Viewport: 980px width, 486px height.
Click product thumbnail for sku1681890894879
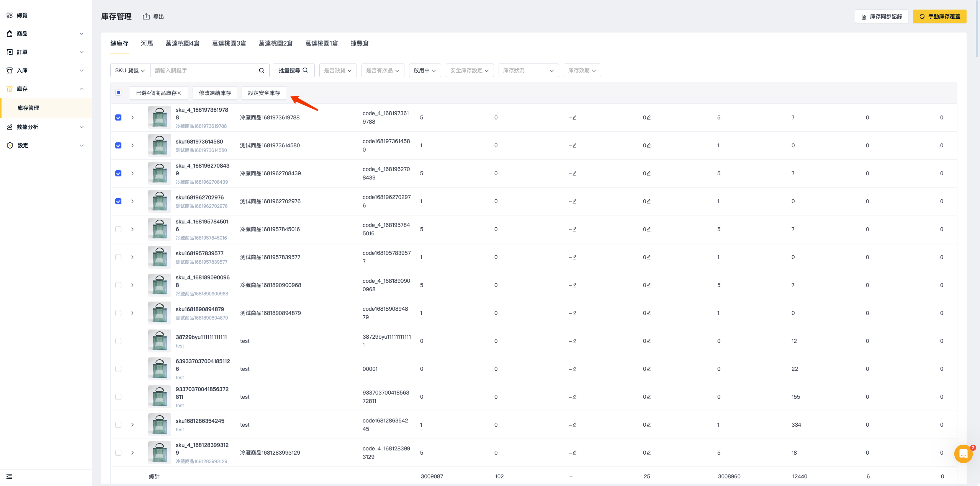[160, 313]
